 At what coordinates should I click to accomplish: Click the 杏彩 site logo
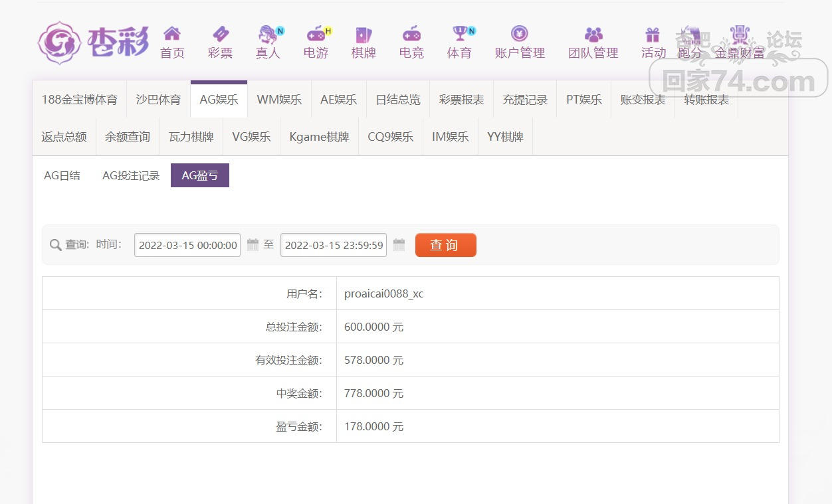click(x=93, y=42)
